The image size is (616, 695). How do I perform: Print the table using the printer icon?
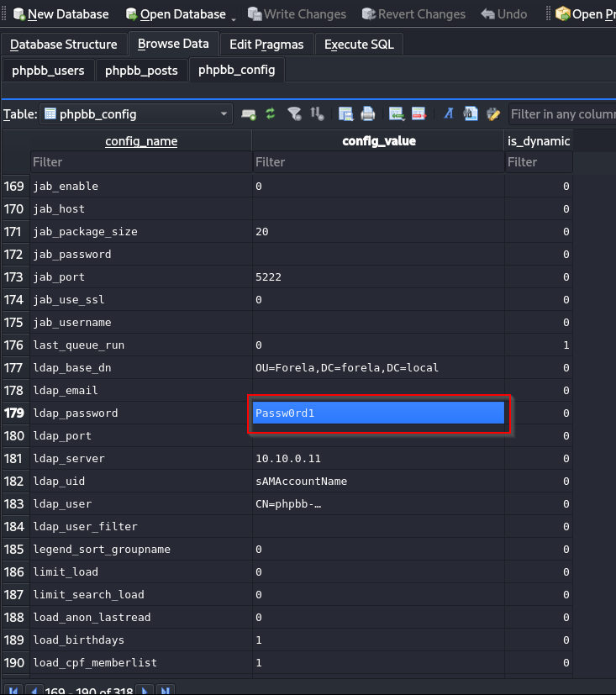tap(367, 114)
